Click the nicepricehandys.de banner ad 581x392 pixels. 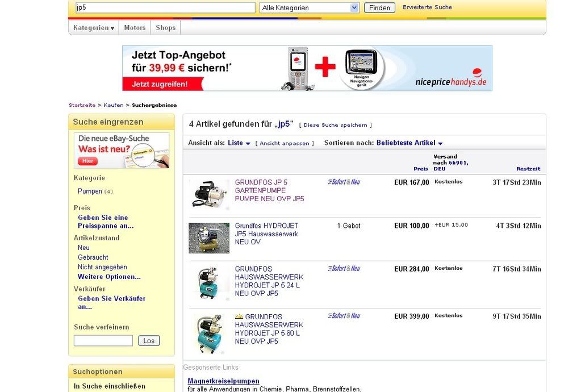tap(307, 68)
